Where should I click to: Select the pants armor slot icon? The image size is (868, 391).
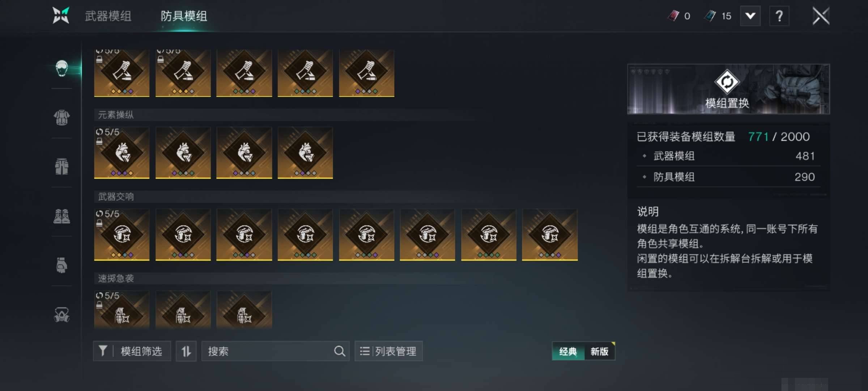pos(62,167)
